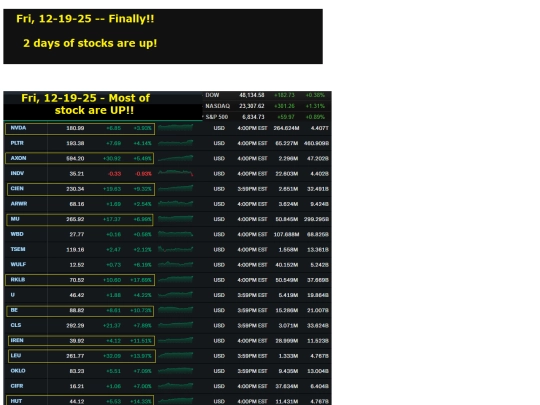Click '2 days of stocks are up!' text

[90, 43]
